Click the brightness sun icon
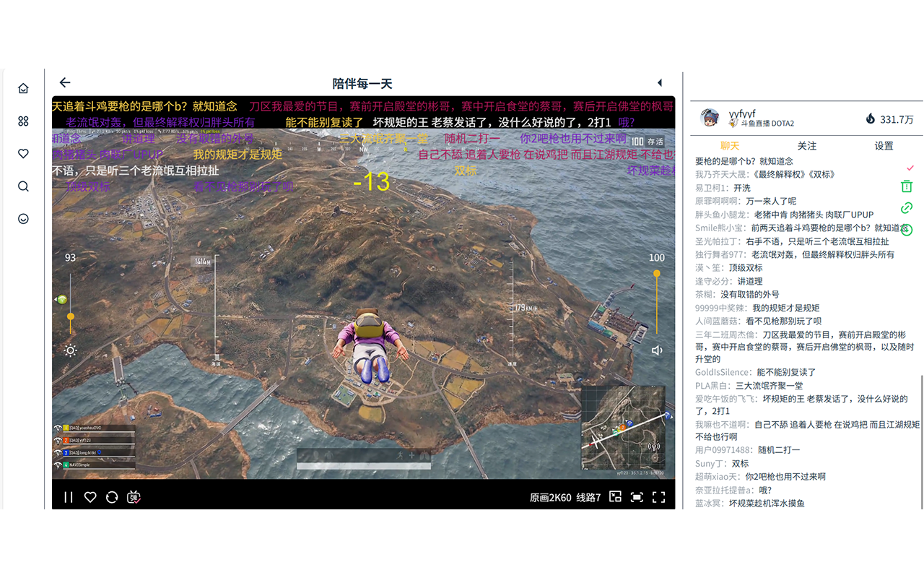 click(70, 351)
